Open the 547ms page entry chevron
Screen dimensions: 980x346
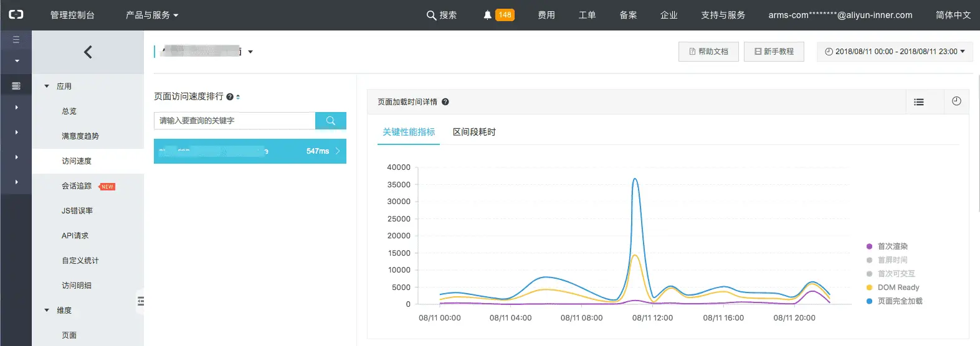[338, 151]
